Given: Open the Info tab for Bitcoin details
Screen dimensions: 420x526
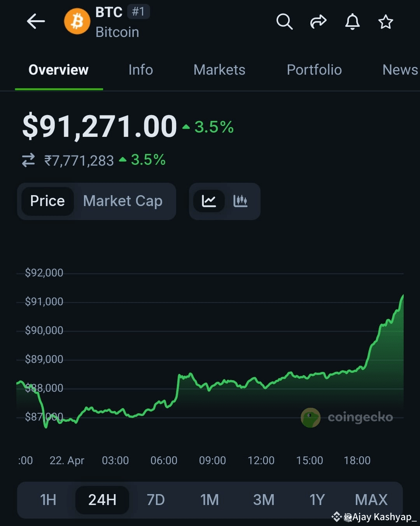Looking at the screenshot, I should (140, 70).
